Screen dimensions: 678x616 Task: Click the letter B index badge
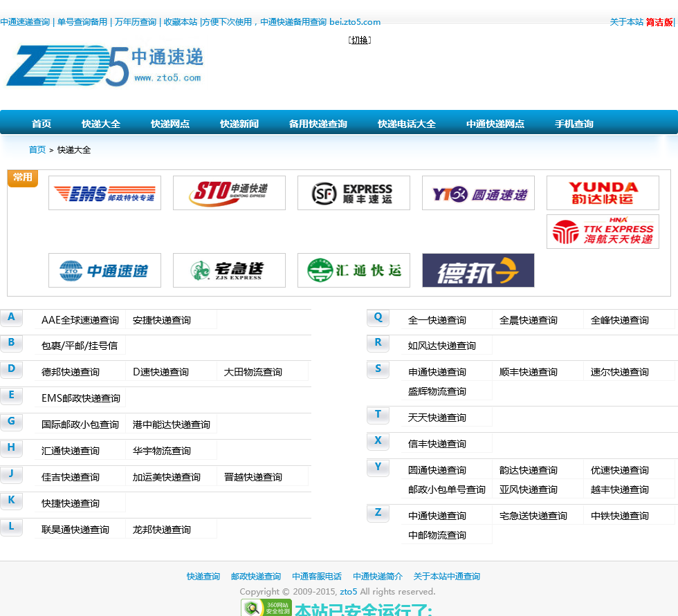(x=11, y=343)
